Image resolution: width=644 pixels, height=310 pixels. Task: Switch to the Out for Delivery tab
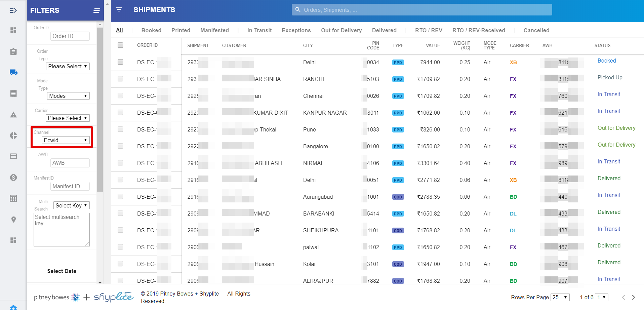341,30
